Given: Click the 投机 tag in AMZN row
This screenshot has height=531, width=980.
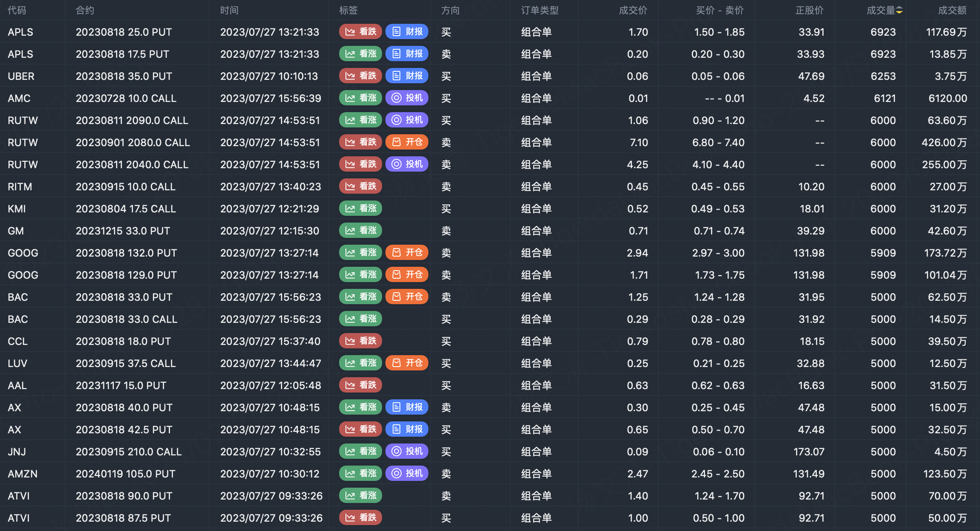Looking at the screenshot, I should (407, 474).
